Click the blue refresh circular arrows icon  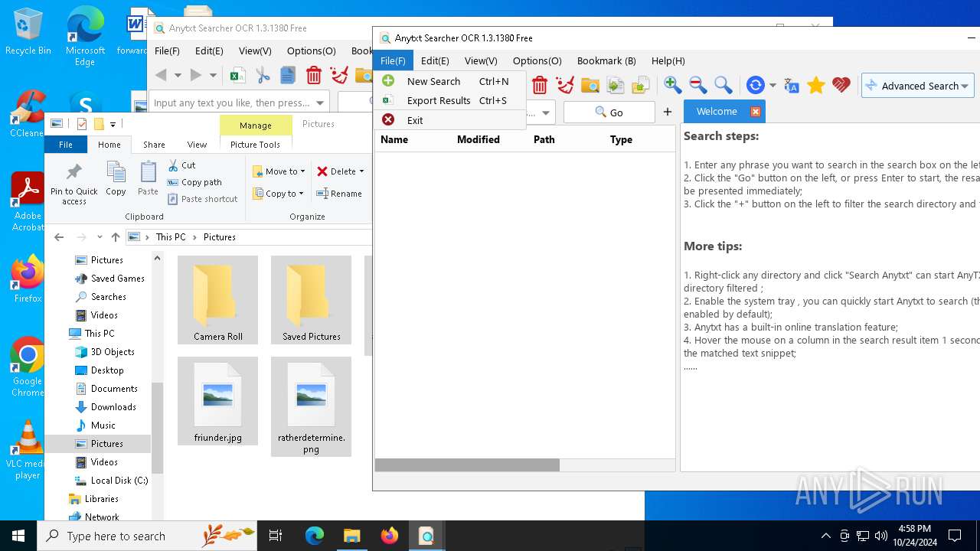point(756,85)
